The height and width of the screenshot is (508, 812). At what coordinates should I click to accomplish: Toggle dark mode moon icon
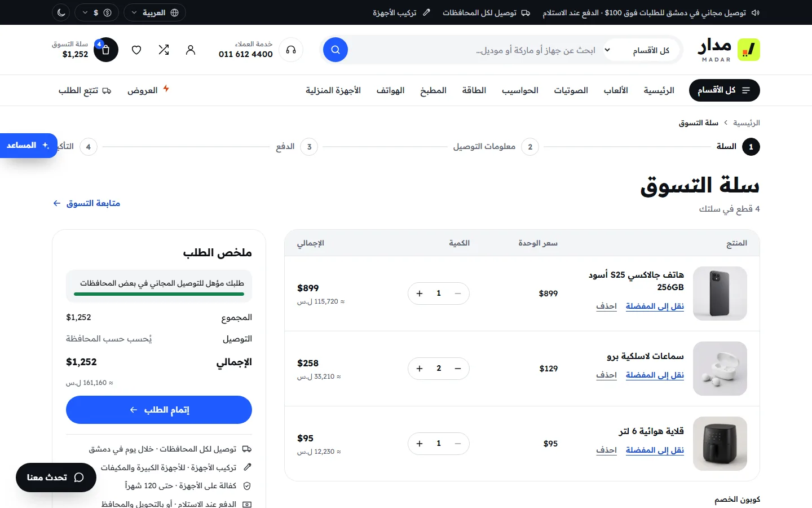[x=61, y=12]
